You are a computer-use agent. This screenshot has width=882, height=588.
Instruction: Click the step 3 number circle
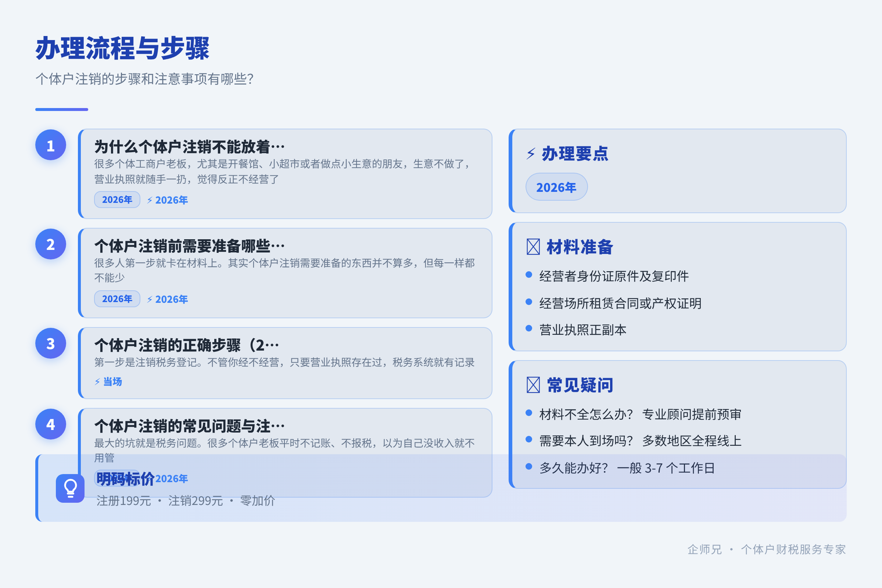click(51, 344)
